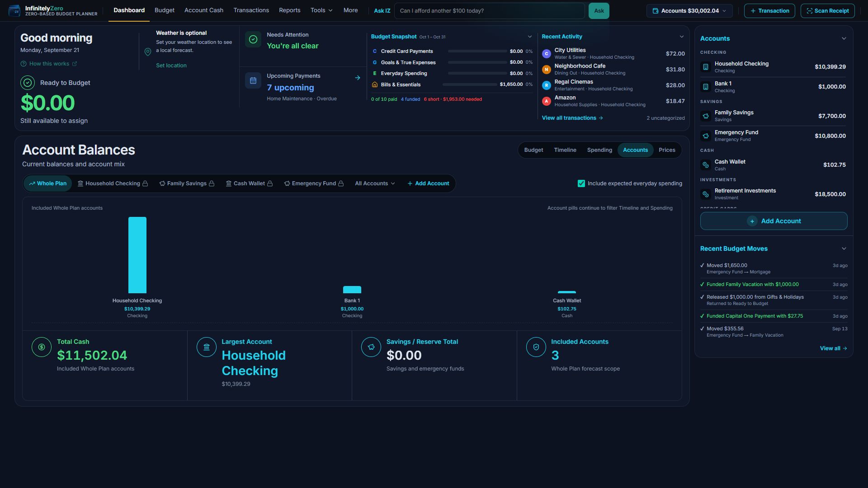This screenshot has height=488, width=868.
Task: Collapse the Budget Snapshot panel
Action: pyautogui.click(x=530, y=37)
